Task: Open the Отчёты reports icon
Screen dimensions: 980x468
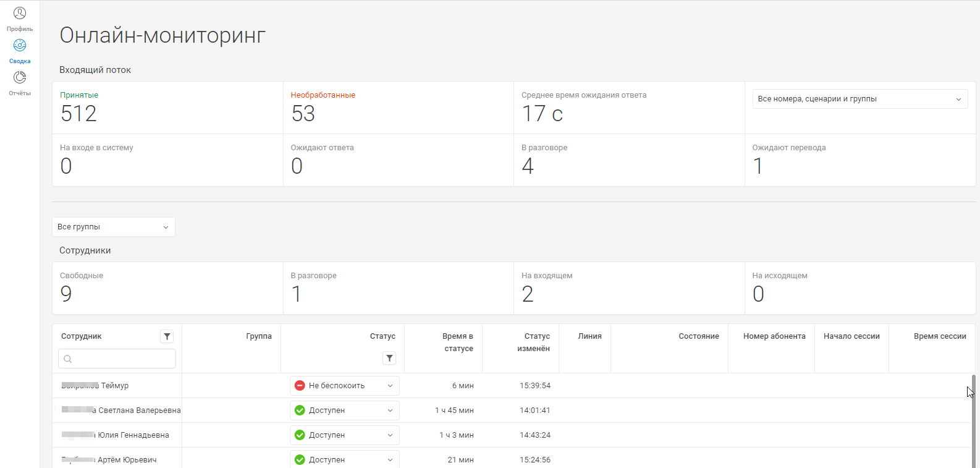Action: (20, 78)
